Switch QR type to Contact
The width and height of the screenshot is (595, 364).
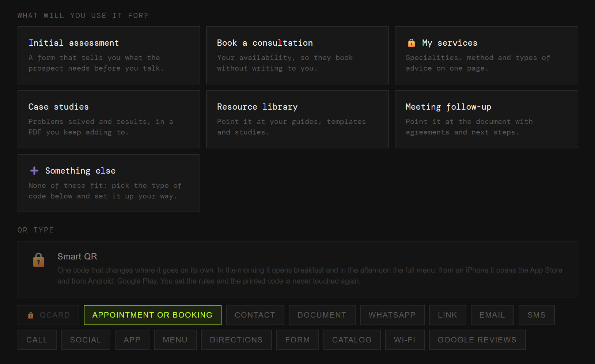coord(255,315)
